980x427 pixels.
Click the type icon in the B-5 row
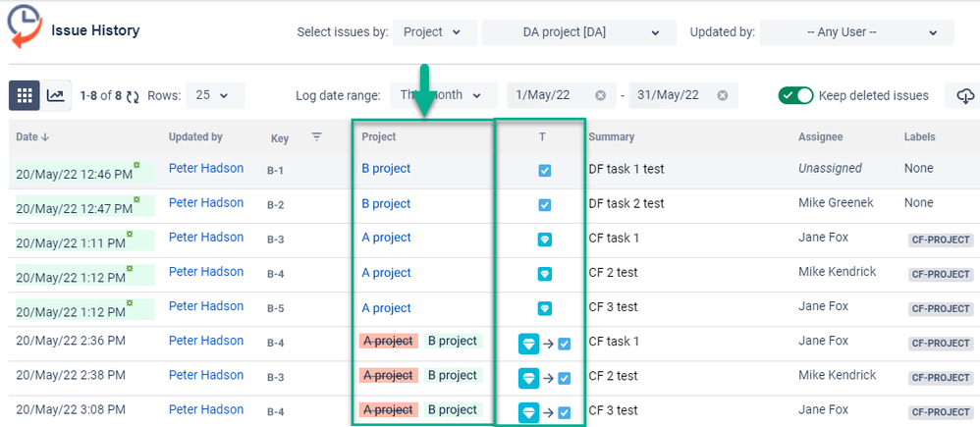coord(544,307)
